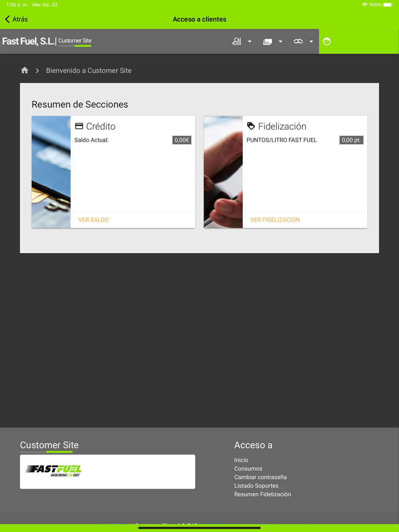Open Consumos in footer menu

[248, 469]
